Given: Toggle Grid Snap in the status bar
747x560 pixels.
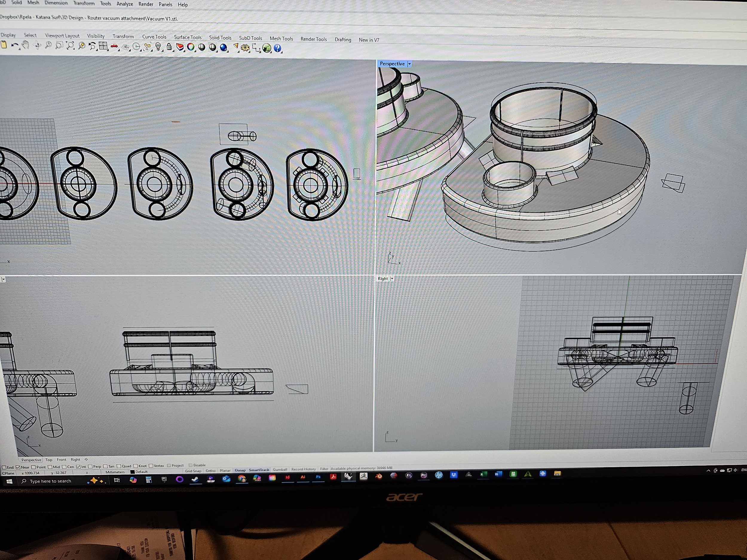Looking at the screenshot, I should coord(193,471).
